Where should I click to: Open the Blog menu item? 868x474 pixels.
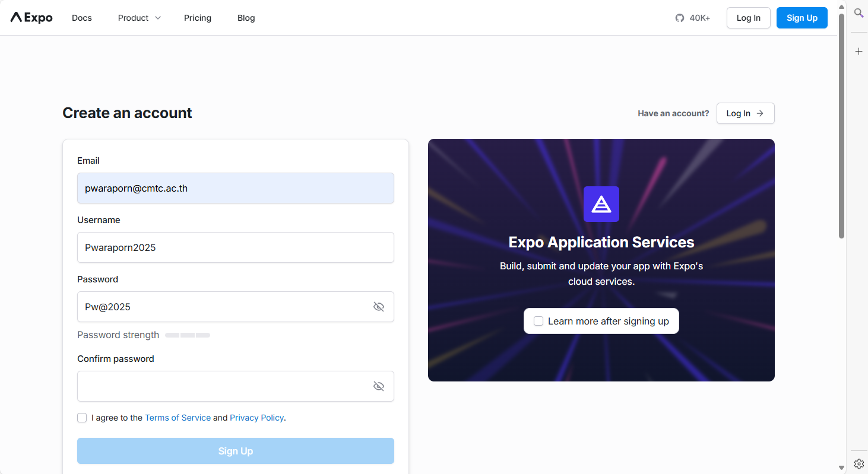click(x=246, y=18)
